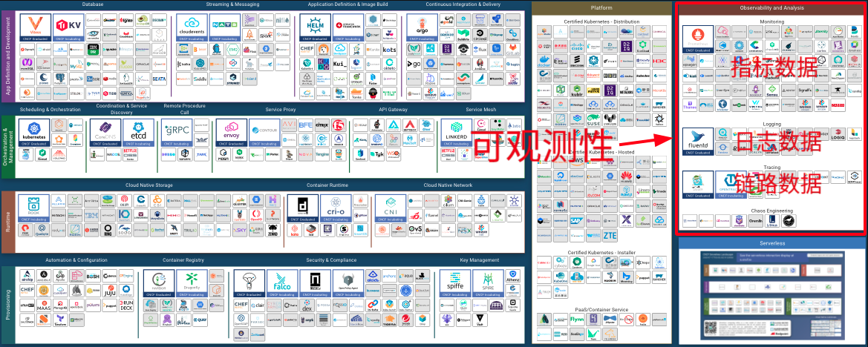Click the Chaos Engineering heading
Image resolution: width=868 pixels, height=347 pixels.
point(771,211)
